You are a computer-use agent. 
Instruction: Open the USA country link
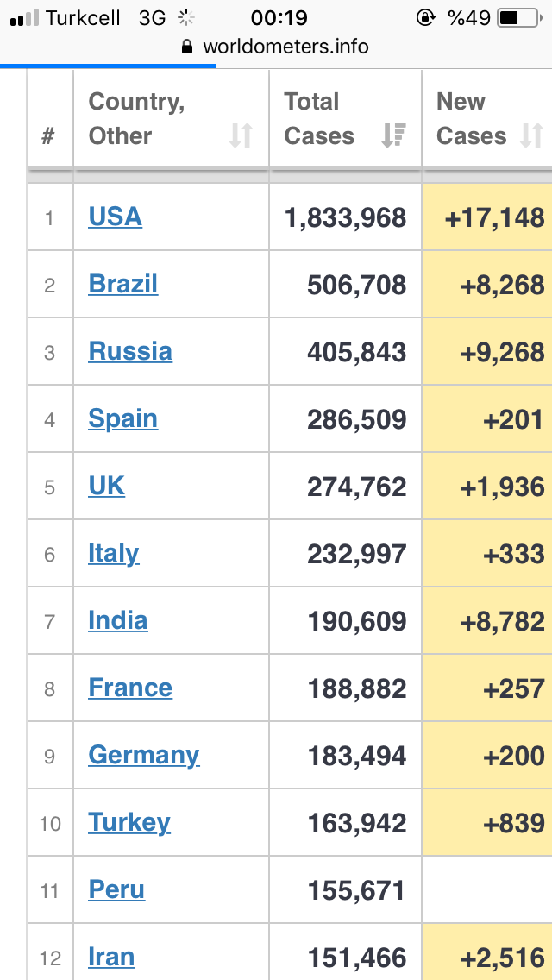[x=115, y=217]
